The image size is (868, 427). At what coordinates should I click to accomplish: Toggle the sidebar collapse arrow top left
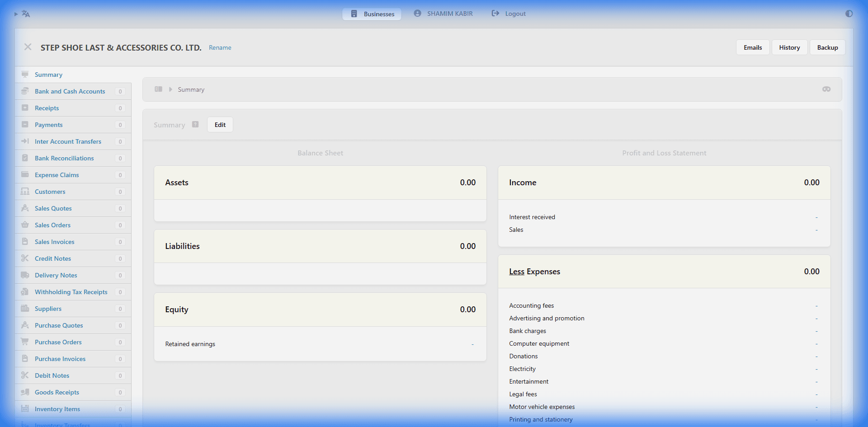[x=15, y=14]
